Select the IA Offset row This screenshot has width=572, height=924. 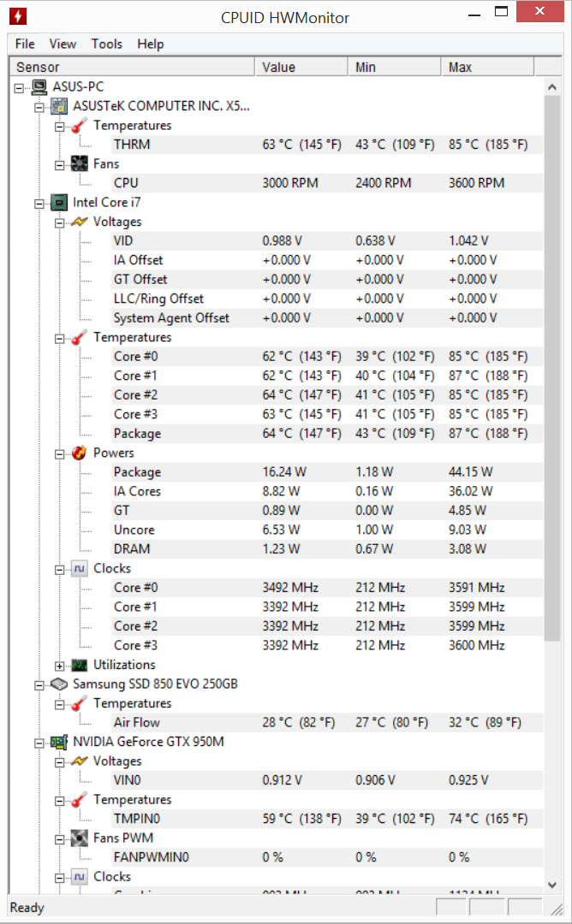pos(326,260)
